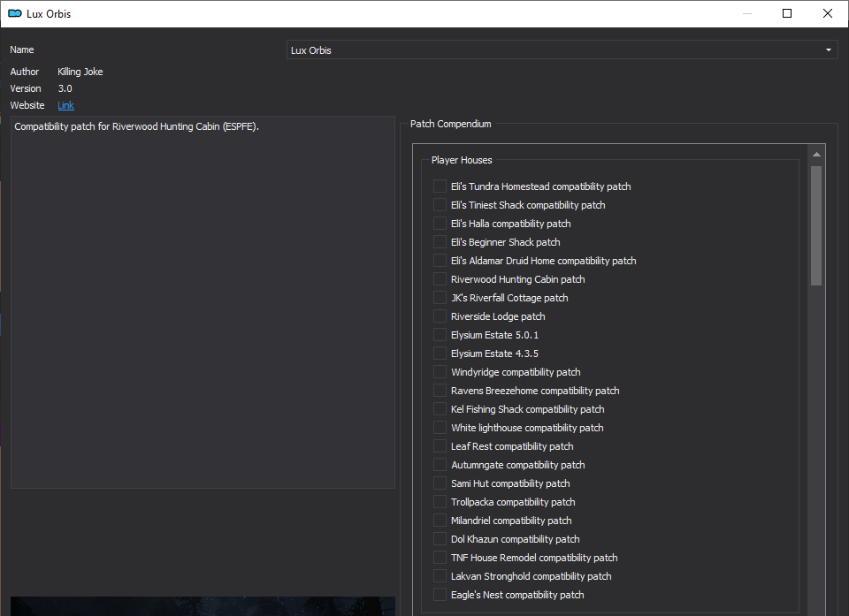This screenshot has height=616, width=849.
Task: Open the Name dropdown showing Lux Orbis
Action: tap(562, 49)
